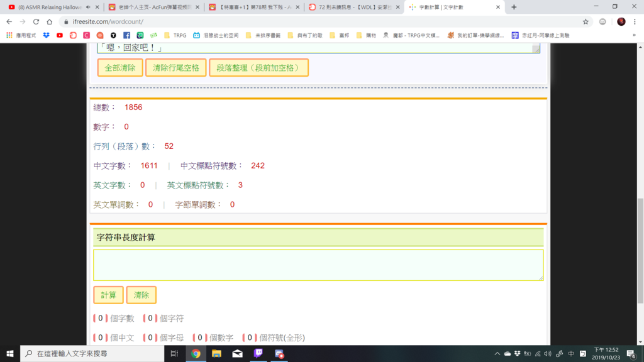Open the 應用程式 apps shortcut
Screen dimensions: 644x362
click(21, 35)
